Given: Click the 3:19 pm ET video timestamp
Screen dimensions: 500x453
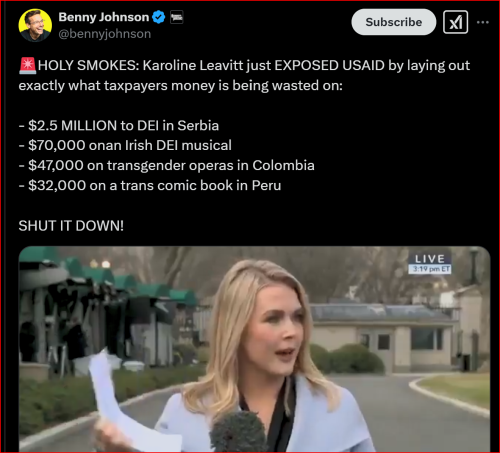Looking at the screenshot, I should [x=430, y=269].
